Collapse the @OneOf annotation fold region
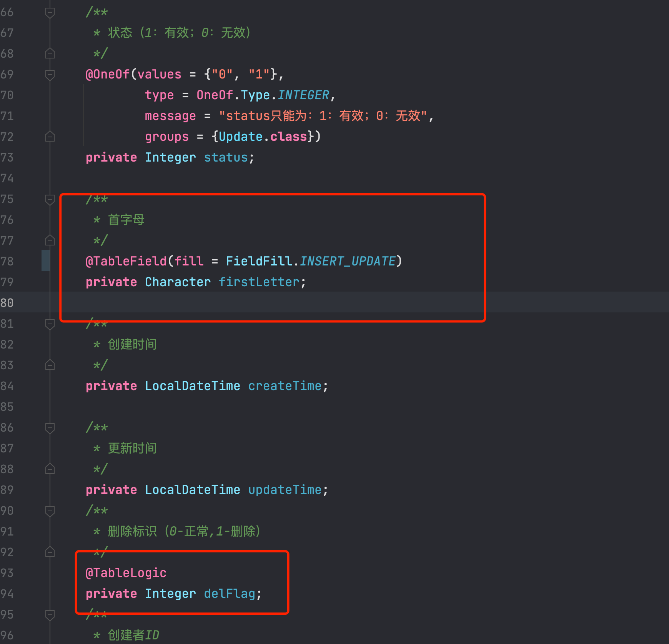The width and height of the screenshot is (669, 644). point(50,74)
